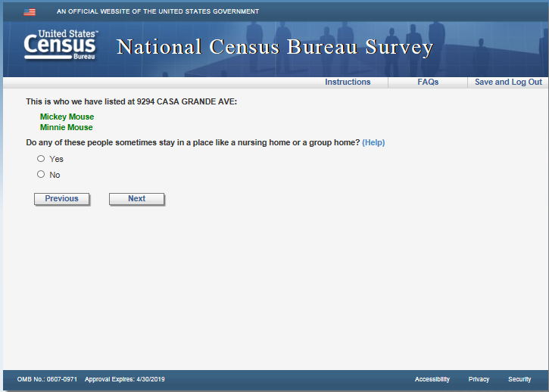Open the Accessibility footer link
The image size is (549, 392).
pos(432,379)
